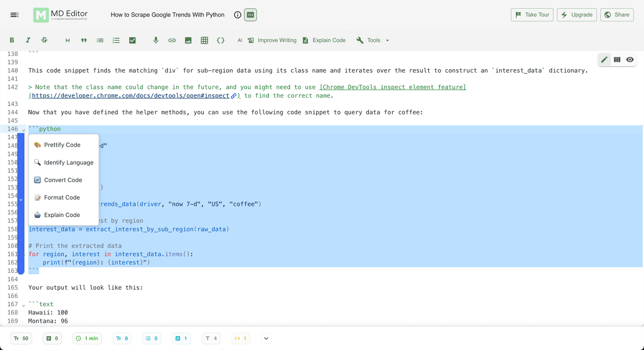Screen dimensions: 644x350
Task: Switch to split column view
Action: pos(617,59)
